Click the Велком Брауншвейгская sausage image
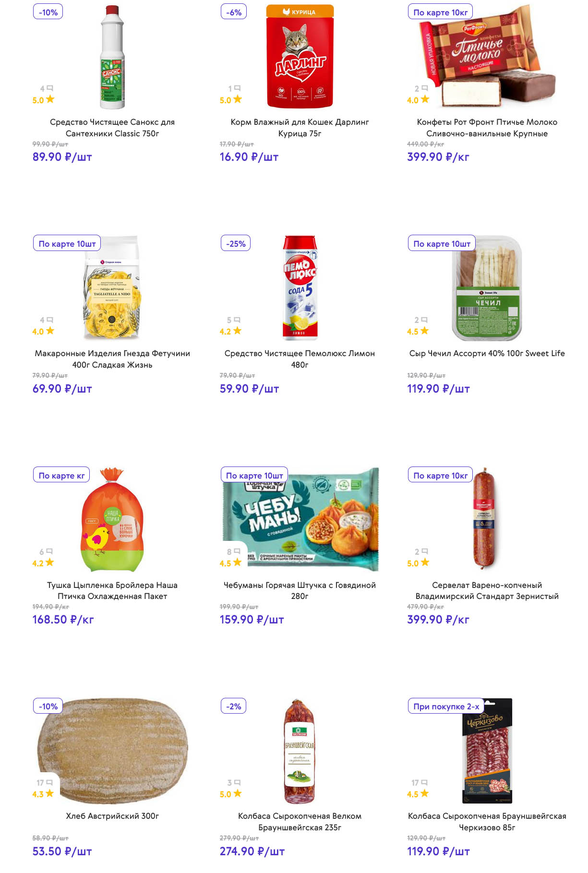Screen dimensions: 588x873 [300, 751]
